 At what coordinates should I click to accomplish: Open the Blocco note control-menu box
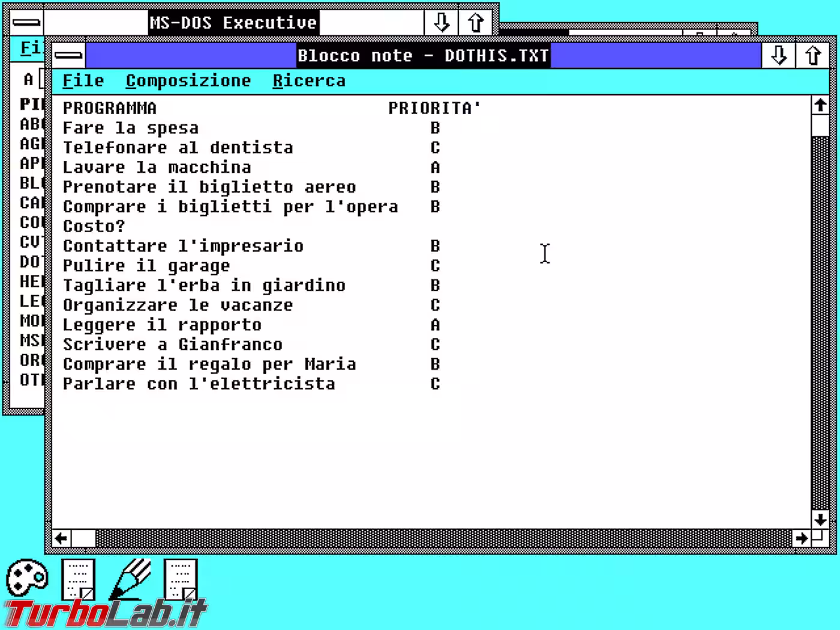[x=68, y=55]
